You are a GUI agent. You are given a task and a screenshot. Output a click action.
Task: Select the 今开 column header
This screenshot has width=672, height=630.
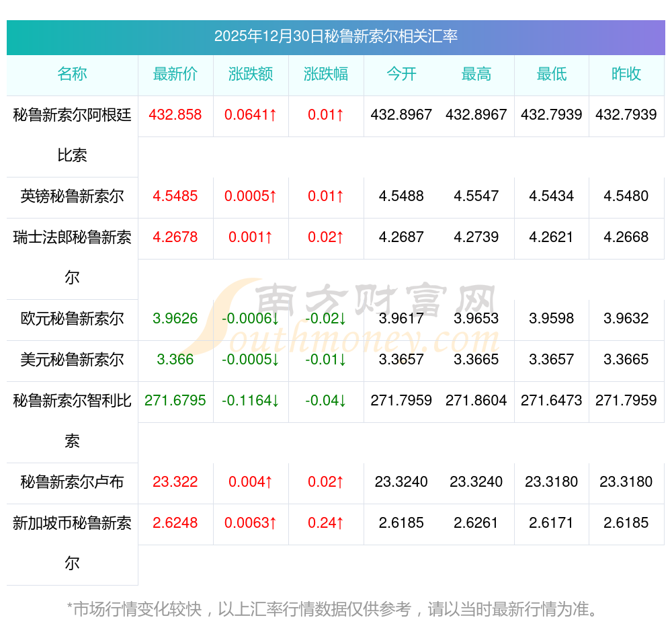401,74
